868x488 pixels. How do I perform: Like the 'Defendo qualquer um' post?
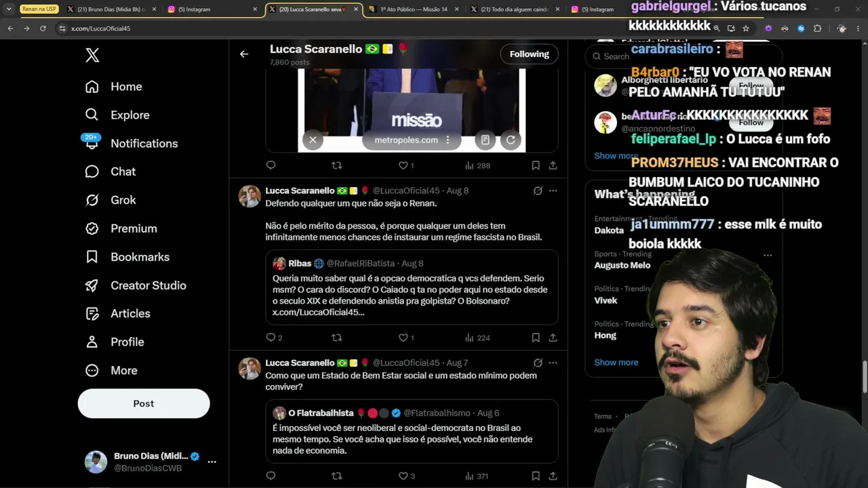(406, 338)
